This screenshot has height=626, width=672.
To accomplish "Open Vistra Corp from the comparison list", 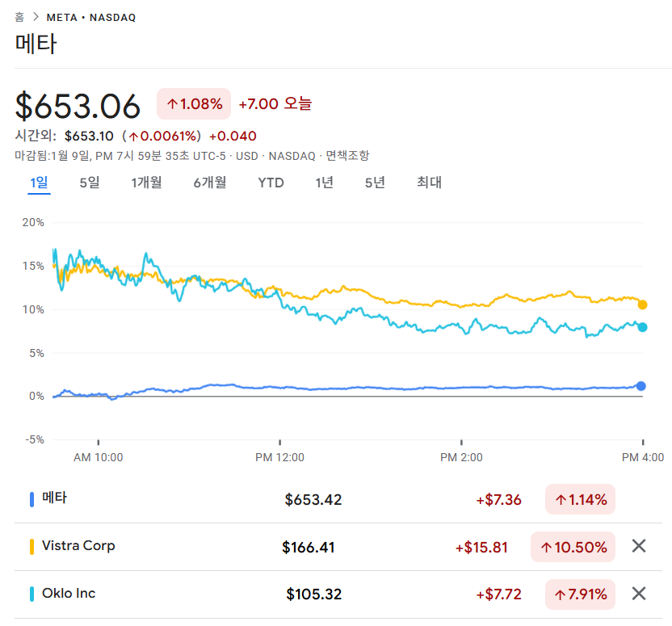I will [78, 546].
